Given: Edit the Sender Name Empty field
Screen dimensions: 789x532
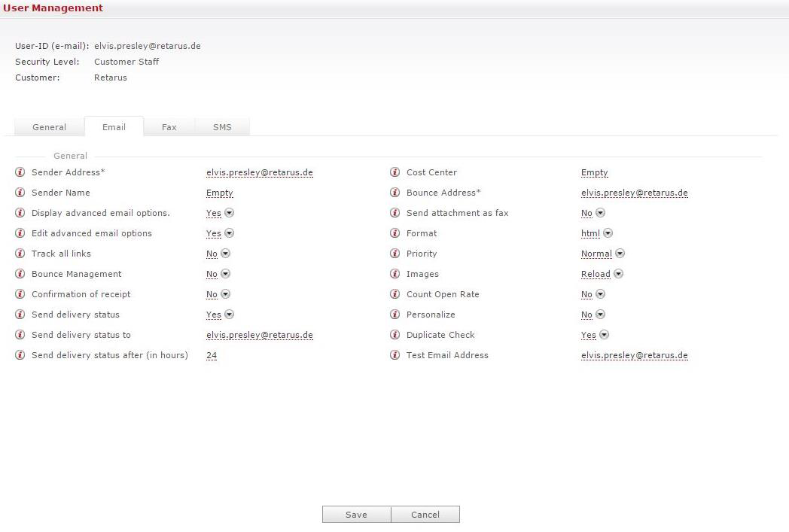Looking at the screenshot, I should point(219,193).
